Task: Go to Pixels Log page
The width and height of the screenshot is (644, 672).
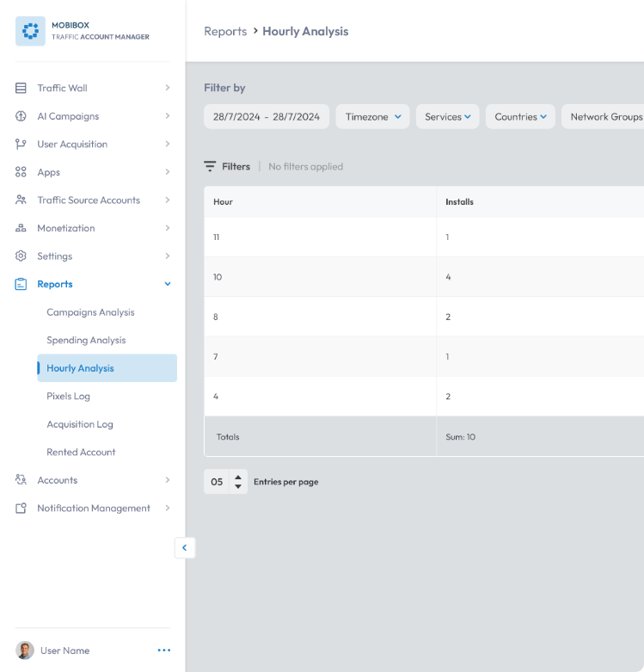Action: 68,396
